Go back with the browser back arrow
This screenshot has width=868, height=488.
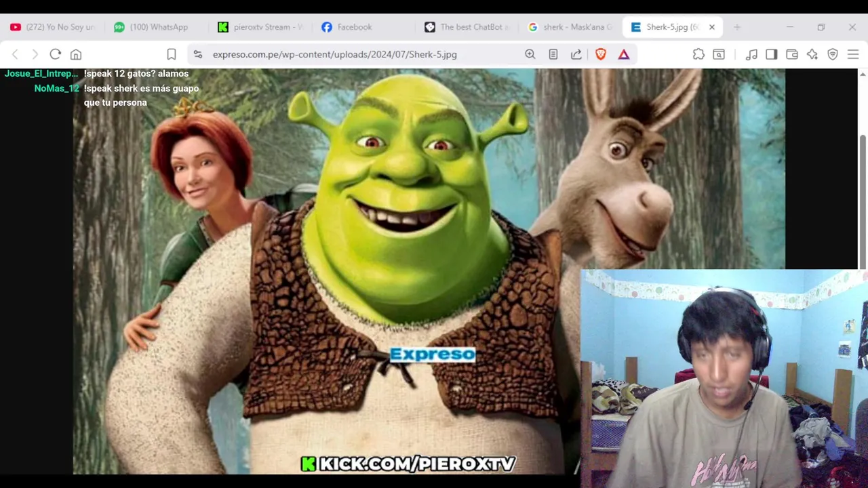tap(15, 54)
